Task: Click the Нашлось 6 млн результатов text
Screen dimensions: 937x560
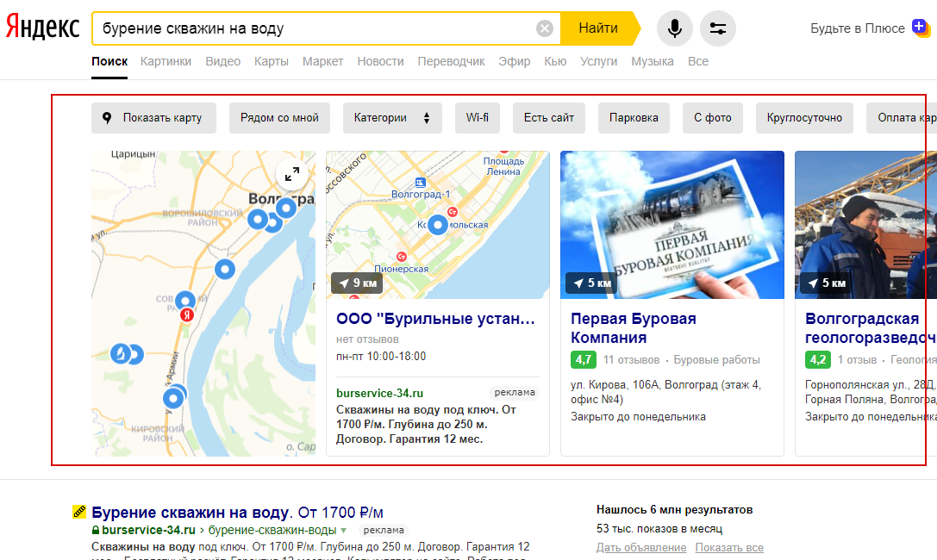Action: point(675,509)
